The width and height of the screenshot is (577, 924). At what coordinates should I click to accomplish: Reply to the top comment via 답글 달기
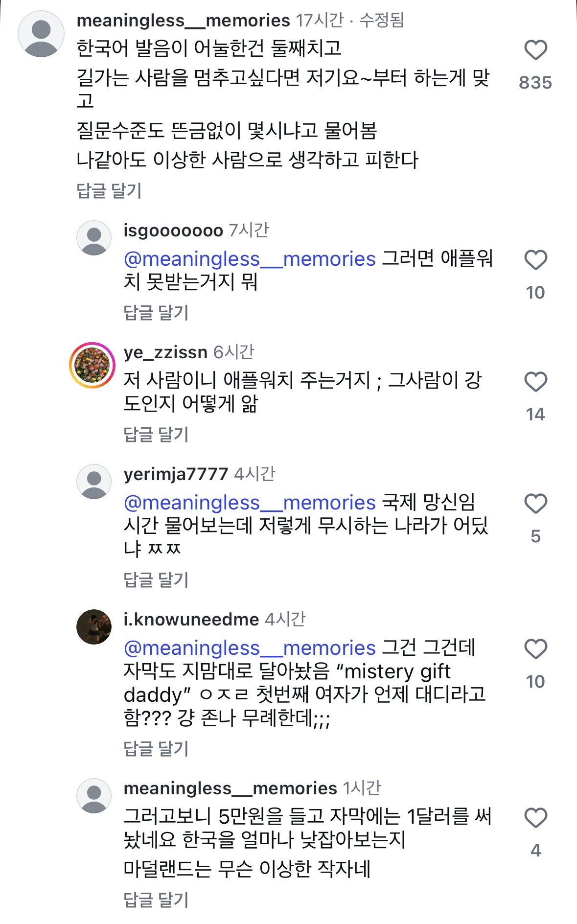pos(109,190)
